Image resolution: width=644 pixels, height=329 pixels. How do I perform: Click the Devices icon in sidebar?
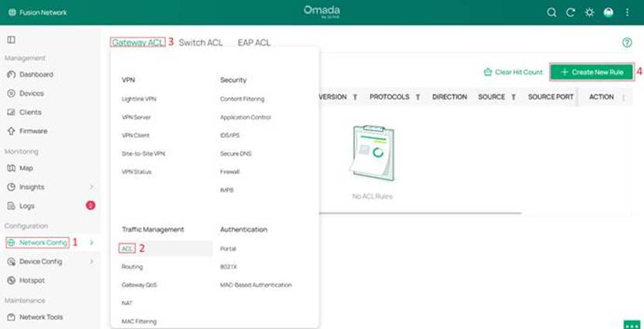tap(12, 93)
